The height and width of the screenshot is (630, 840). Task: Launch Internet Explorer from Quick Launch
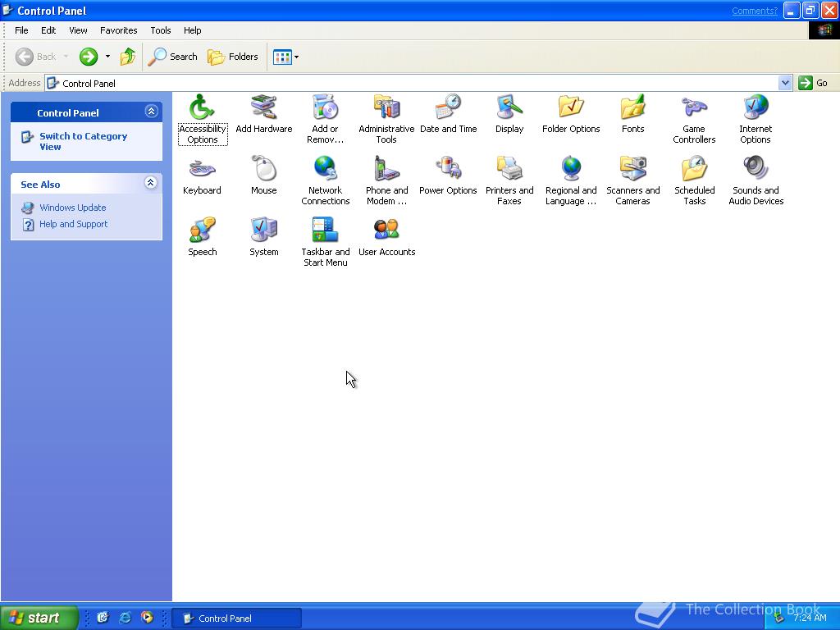(x=125, y=618)
